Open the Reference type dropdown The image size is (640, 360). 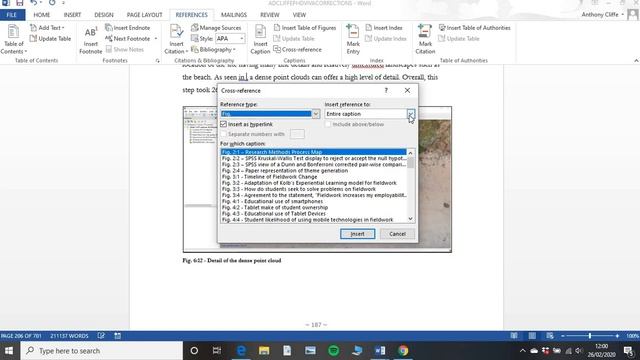tap(316, 114)
